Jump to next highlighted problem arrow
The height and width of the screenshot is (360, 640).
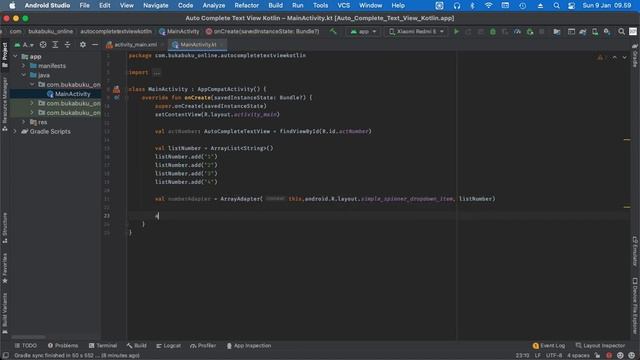pyautogui.click(x=624, y=58)
